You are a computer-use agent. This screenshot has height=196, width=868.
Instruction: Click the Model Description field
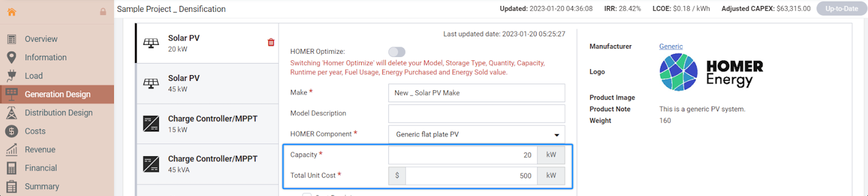point(476,114)
